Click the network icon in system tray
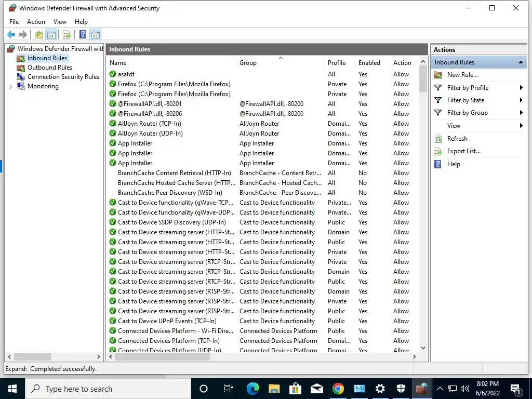Viewport: 532px width, 399px height. pyautogui.click(x=453, y=389)
